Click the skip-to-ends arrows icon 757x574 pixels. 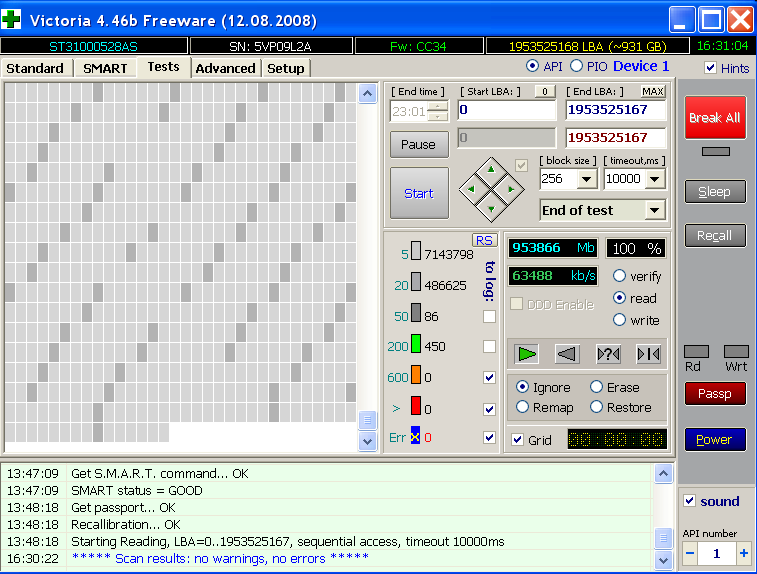pyautogui.click(x=648, y=353)
